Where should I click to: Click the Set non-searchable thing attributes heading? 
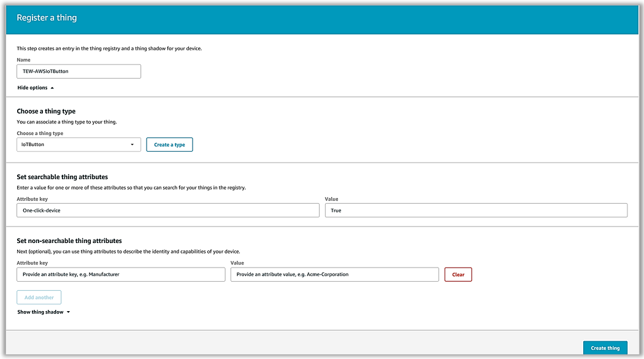(69, 241)
